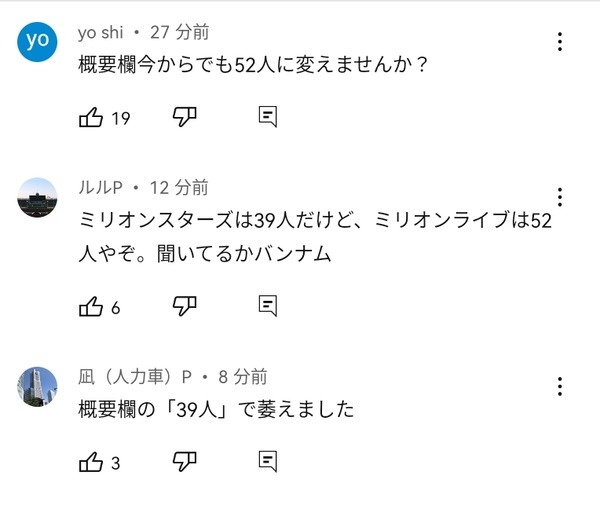Dislike yo shi's comment
Viewport: 600px width, 516px height.
point(184,117)
